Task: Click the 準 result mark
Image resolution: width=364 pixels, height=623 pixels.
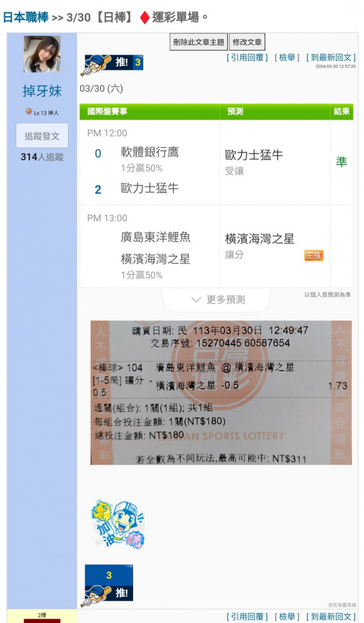Action: click(x=342, y=161)
